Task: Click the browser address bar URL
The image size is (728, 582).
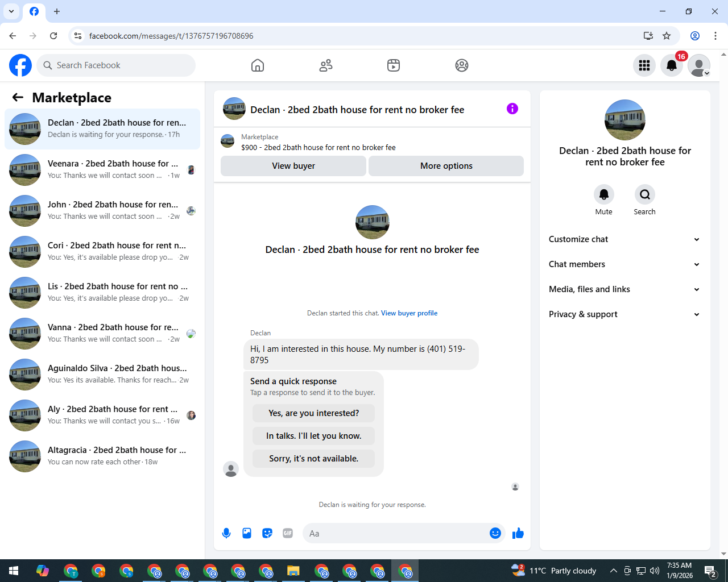Action: tap(171, 36)
